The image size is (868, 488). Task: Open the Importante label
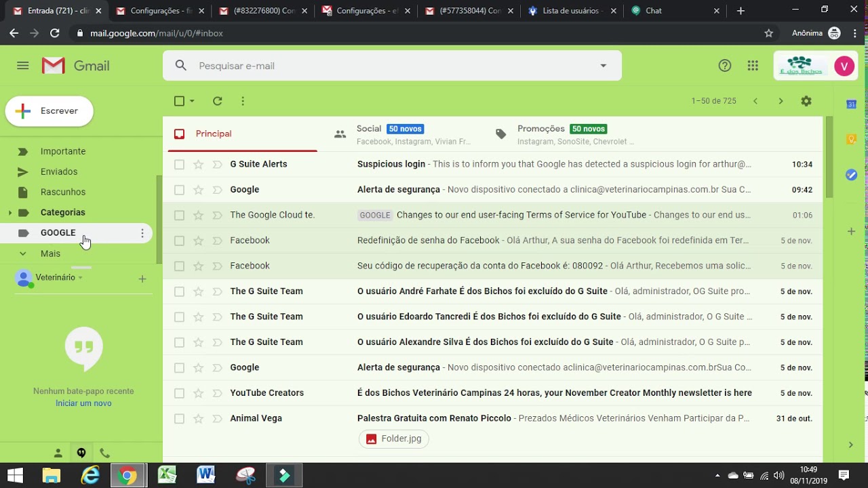(63, 152)
